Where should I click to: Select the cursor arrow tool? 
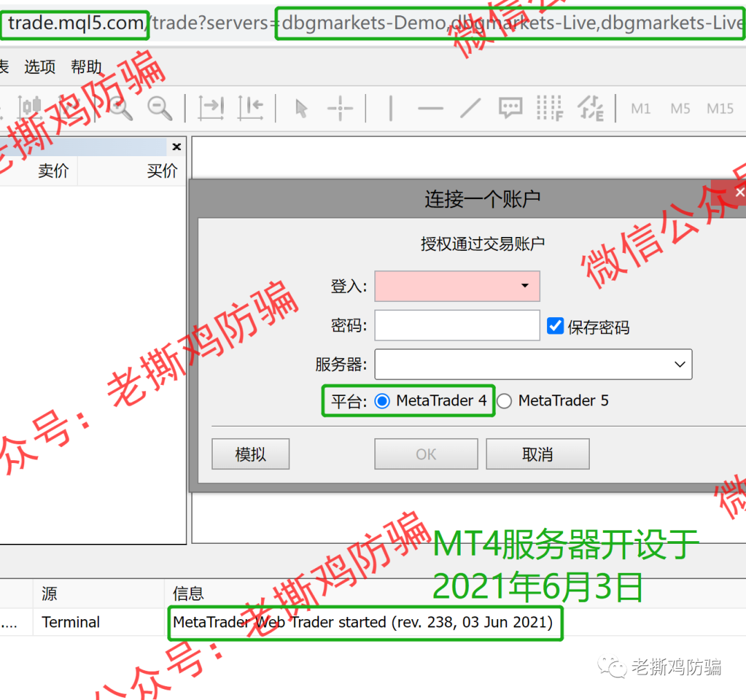[x=301, y=108]
